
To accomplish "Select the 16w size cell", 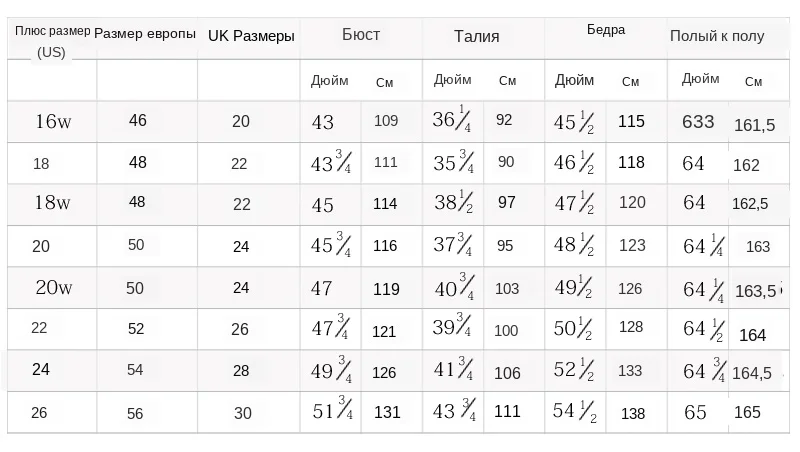I will (53, 122).
